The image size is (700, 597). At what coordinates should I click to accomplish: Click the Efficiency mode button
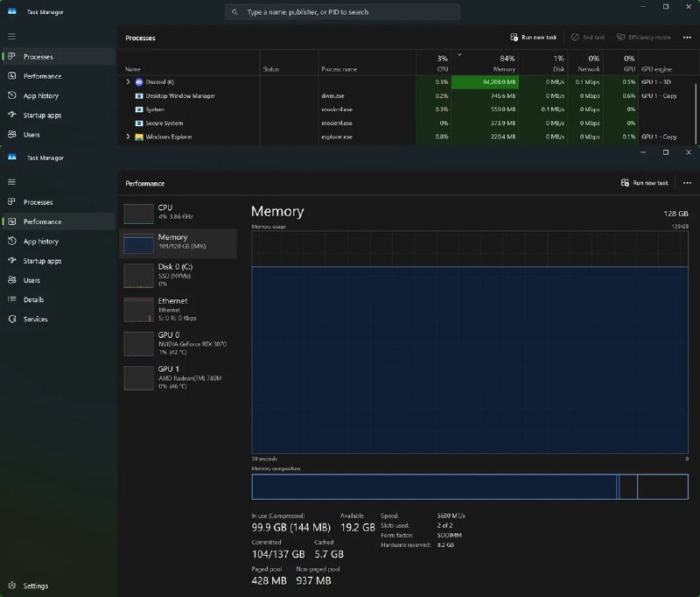pos(643,38)
